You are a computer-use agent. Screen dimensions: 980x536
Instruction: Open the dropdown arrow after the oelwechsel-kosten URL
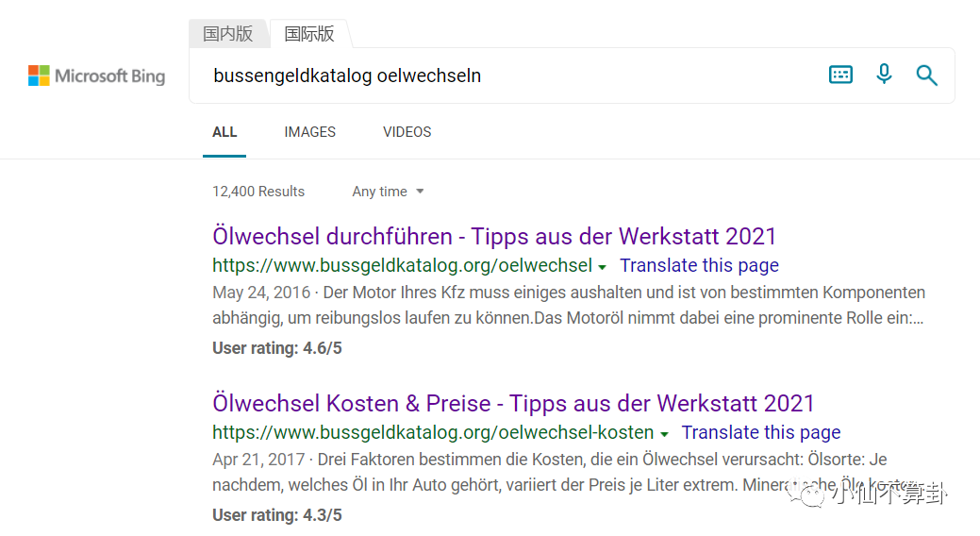664,434
